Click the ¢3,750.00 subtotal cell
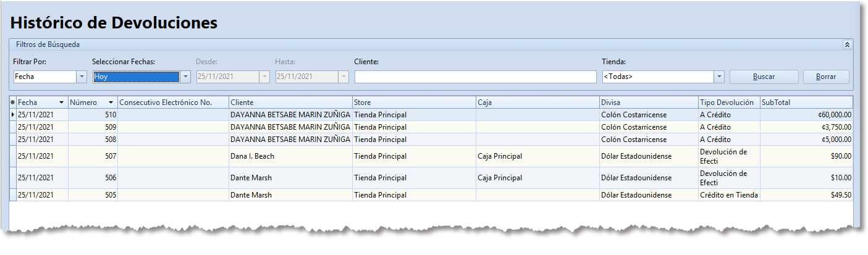Viewport: 868px width, 255px height. (806, 127)
